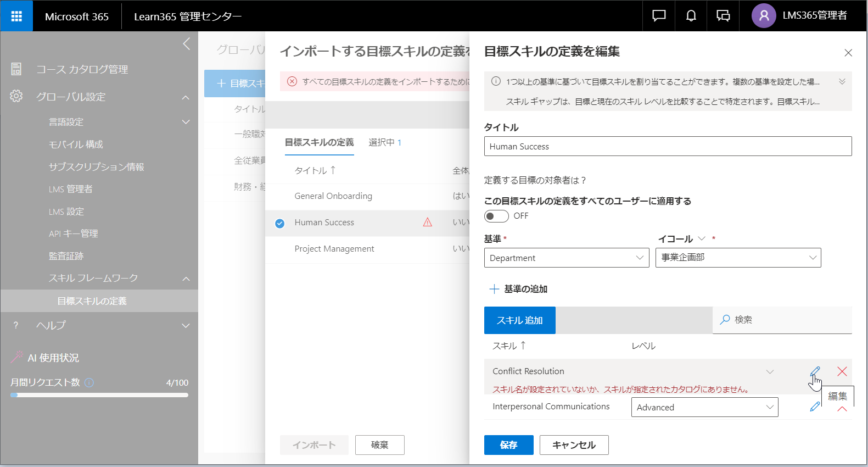Click the グローバル設定 gear icon
The image size is (868, 467).
click(16, 96)
